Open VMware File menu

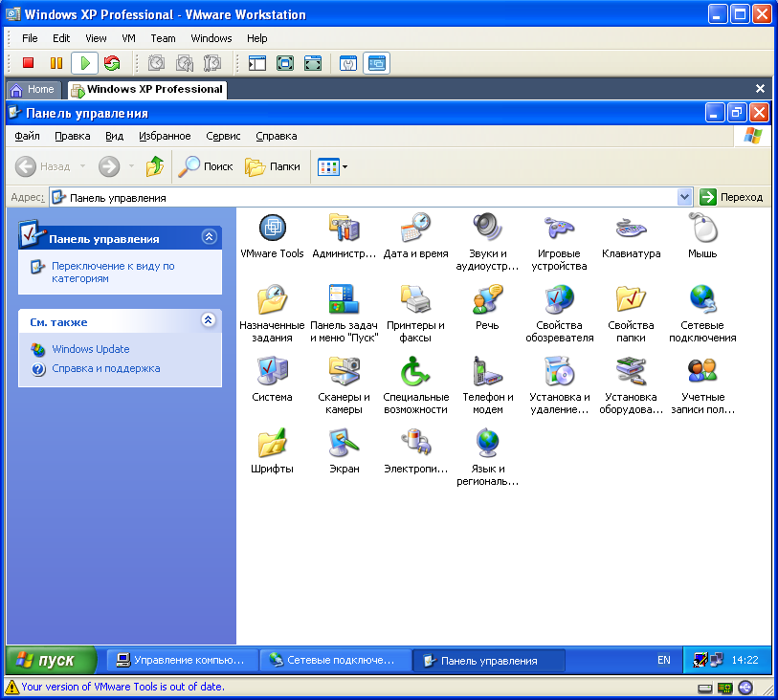point(30,38)
